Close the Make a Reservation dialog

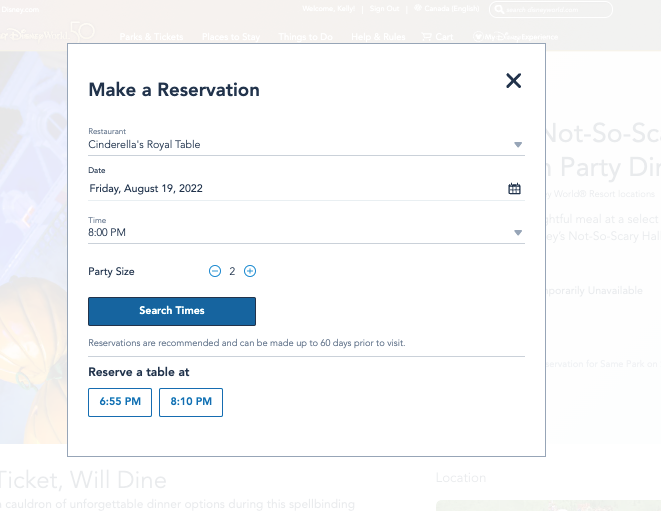pyautogui.click(x=514, y=81)
